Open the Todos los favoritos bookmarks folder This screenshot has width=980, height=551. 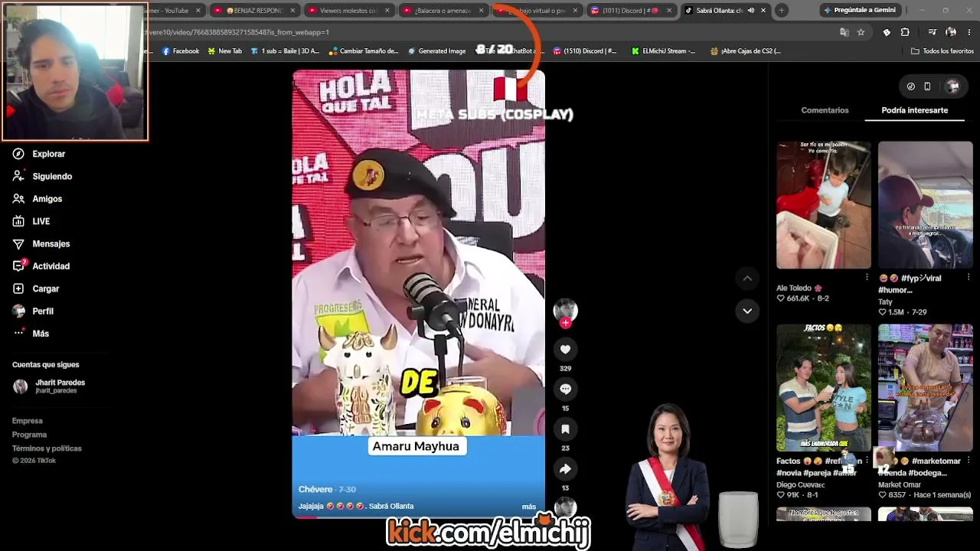(942, 51)
